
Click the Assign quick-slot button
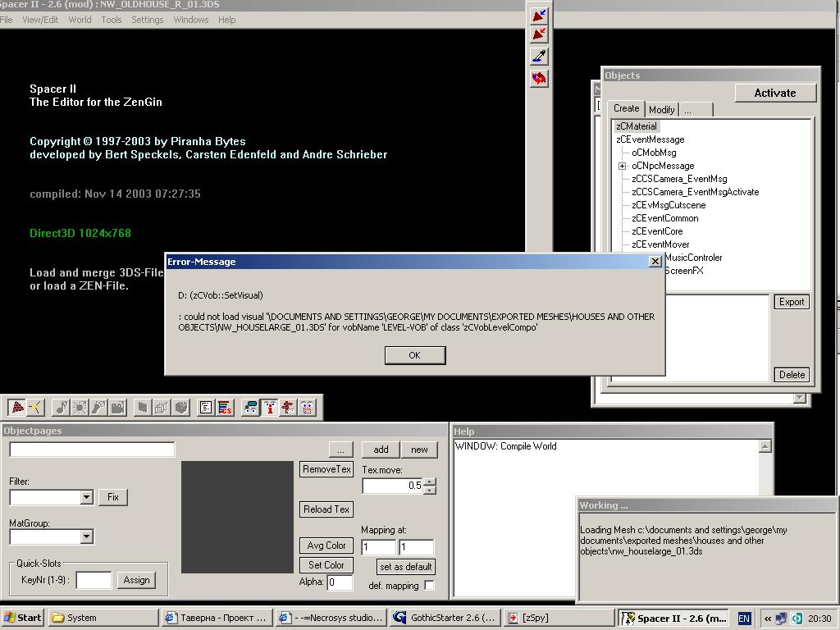pyautogui.click(x=137, y=580)
